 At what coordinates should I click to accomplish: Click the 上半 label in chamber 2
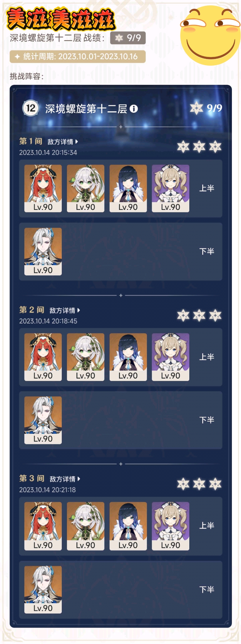(x=207, y=357)
